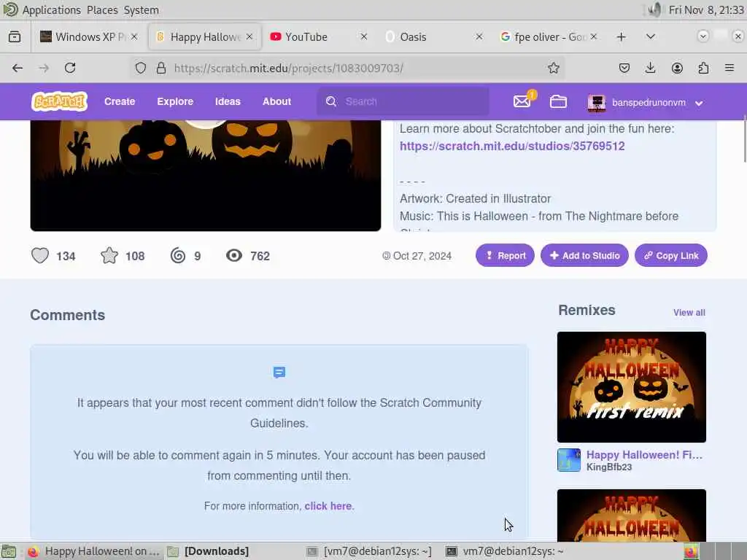The image size is (747, 560).
Task: Click show desktop icon in bottom panel
Action: pos(9,551)
